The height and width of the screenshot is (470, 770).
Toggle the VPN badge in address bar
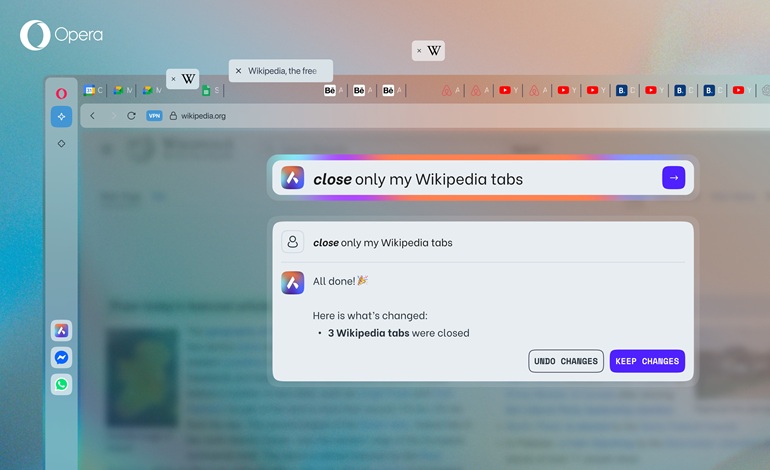point(154,116)
